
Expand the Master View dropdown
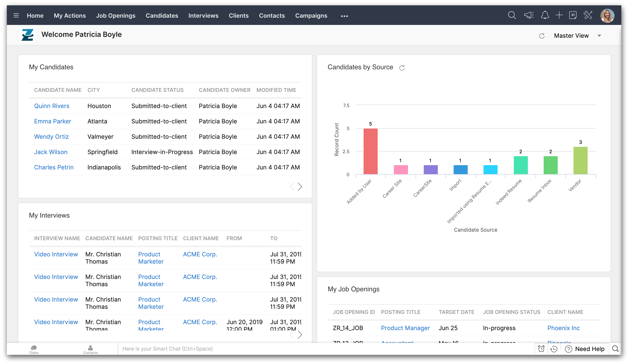[x=599, y=36]
